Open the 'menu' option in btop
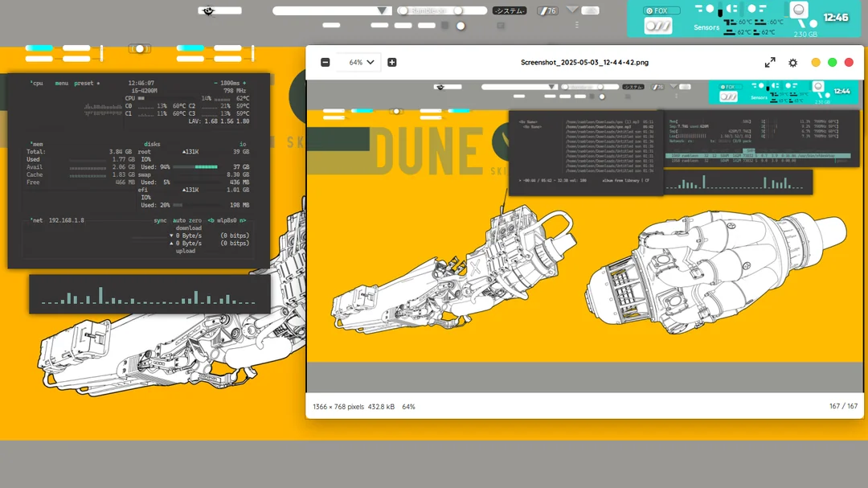The width and height of the screenshot is (868, 488). pos(61,83)
